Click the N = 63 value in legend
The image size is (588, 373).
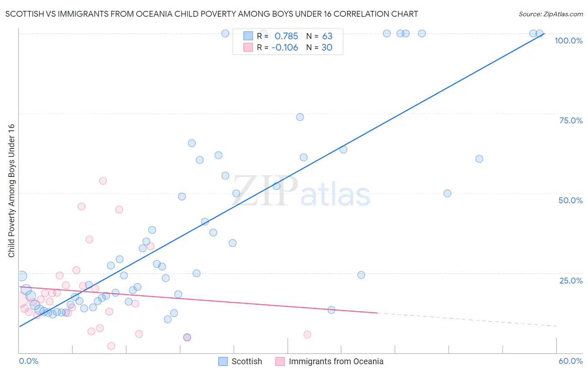tap(319, 36)
